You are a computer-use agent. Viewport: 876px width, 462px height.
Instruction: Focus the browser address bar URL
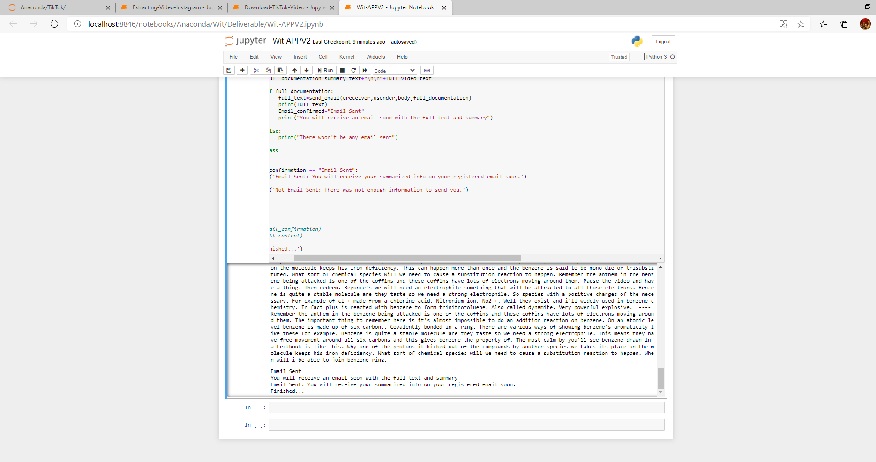pos(206,24)
